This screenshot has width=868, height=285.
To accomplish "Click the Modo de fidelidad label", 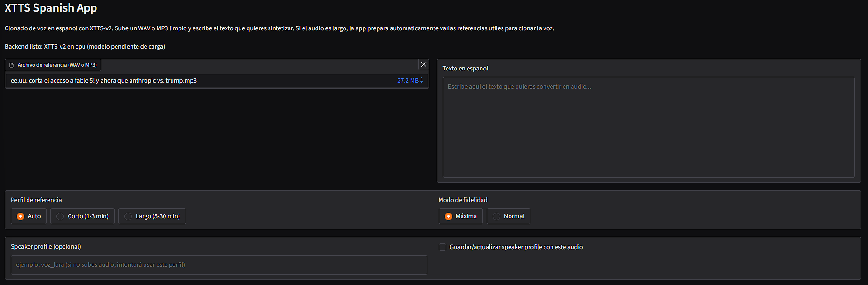I will 463,200.
